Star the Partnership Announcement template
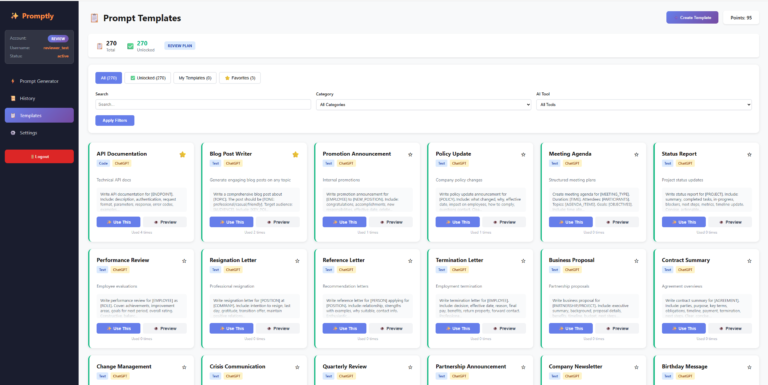768x385 pixels. (x=523, y=367)
